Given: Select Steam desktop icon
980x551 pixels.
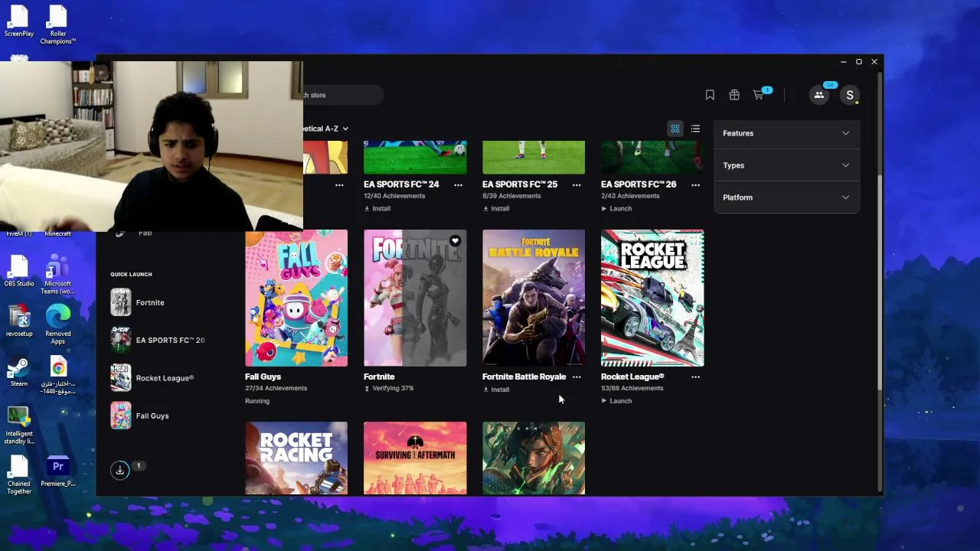Looking at the screenshot, I should [x=19, y=372].
